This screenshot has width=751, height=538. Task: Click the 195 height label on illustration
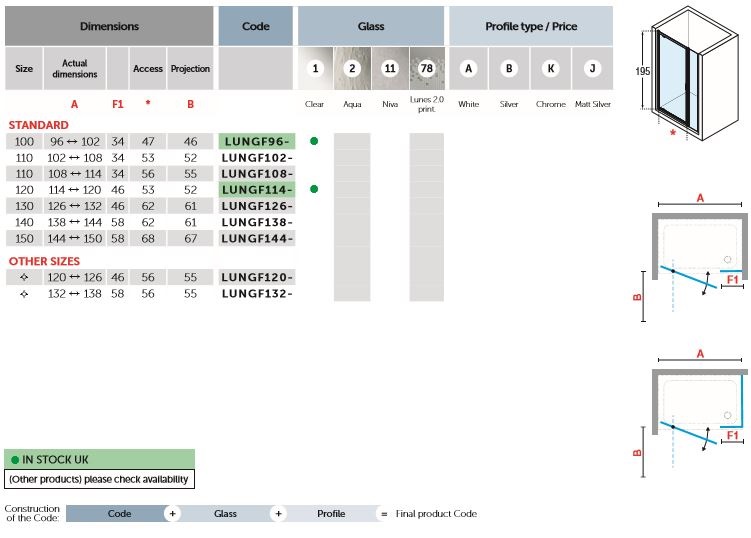[x=642, y=71]
